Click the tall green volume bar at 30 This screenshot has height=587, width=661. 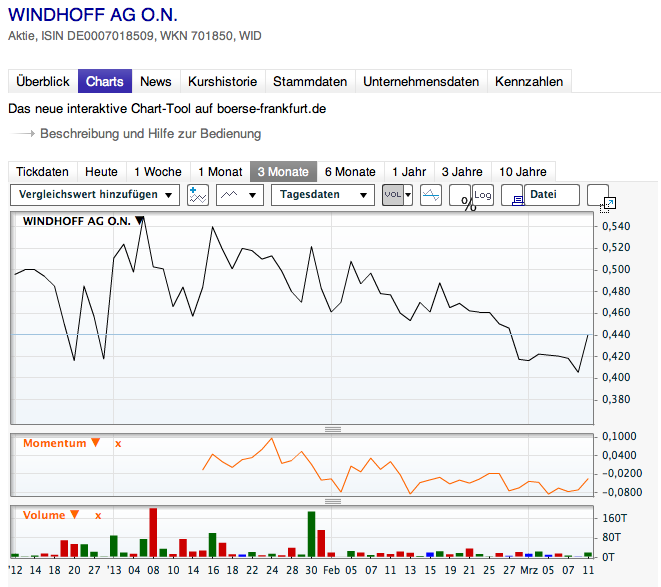[312, 534]
